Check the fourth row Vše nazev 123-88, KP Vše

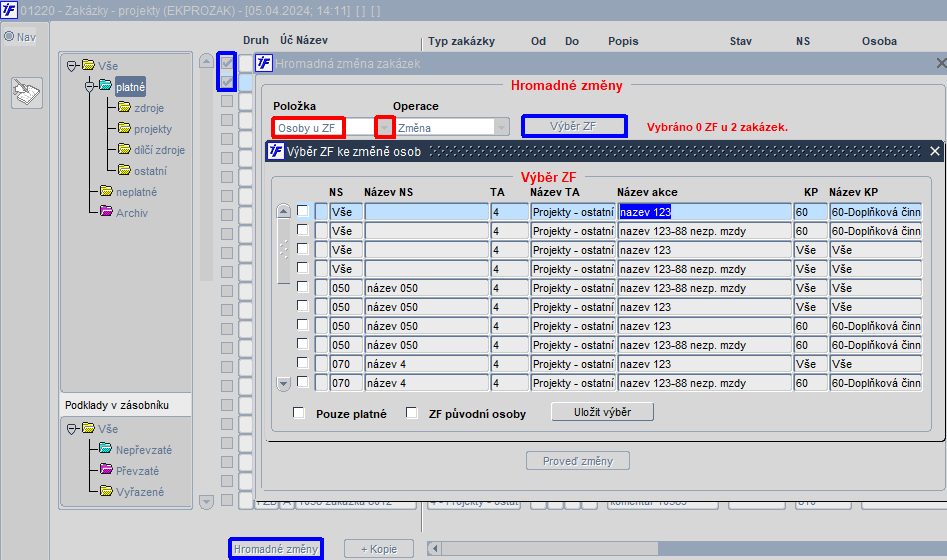[x=303, y=268]
